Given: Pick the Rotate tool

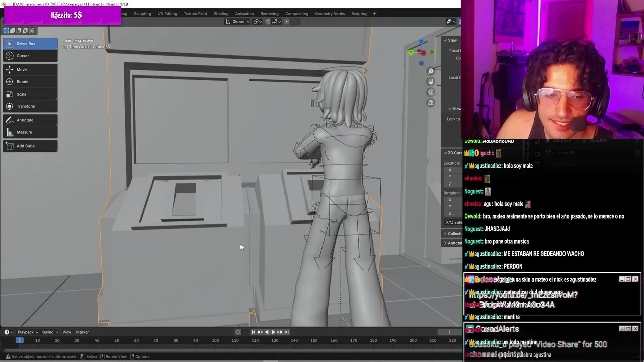Looking at the screenshot, I should (x=30, y=82).
